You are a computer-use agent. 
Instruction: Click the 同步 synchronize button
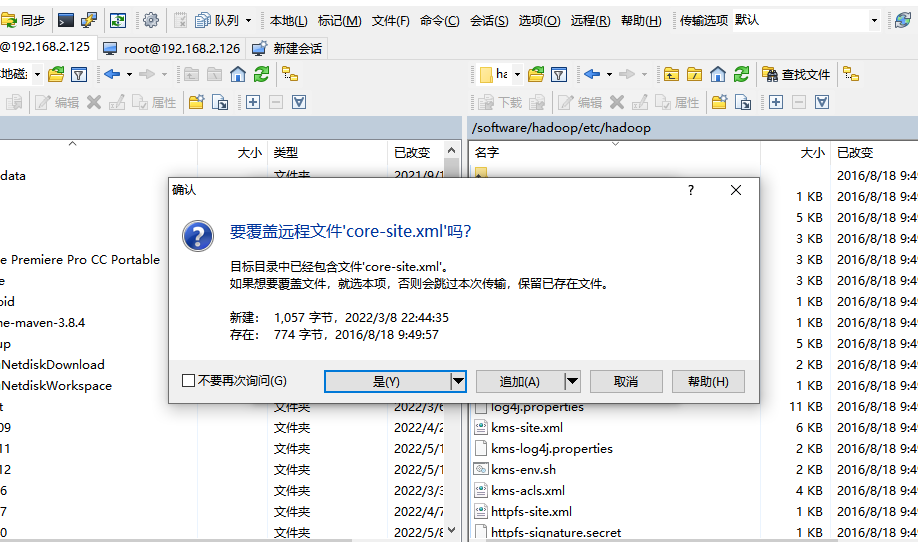click(x=23, y=21)
